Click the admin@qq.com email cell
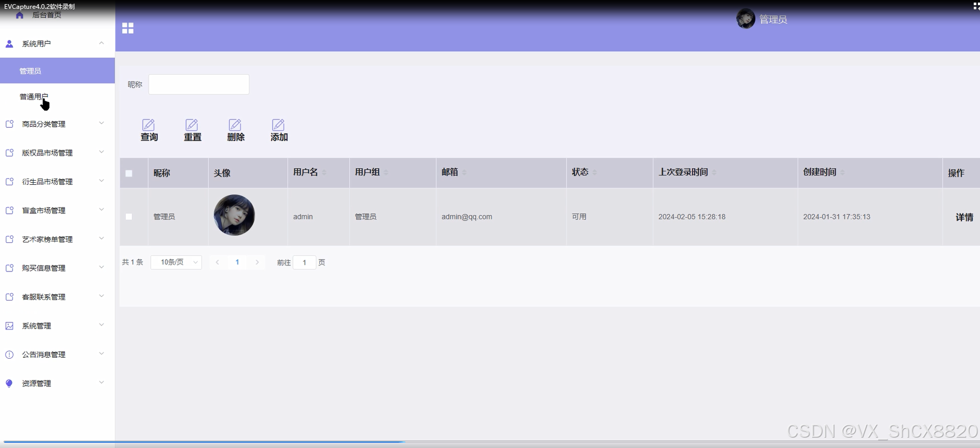The image size is (980, 448). [467, 216]
